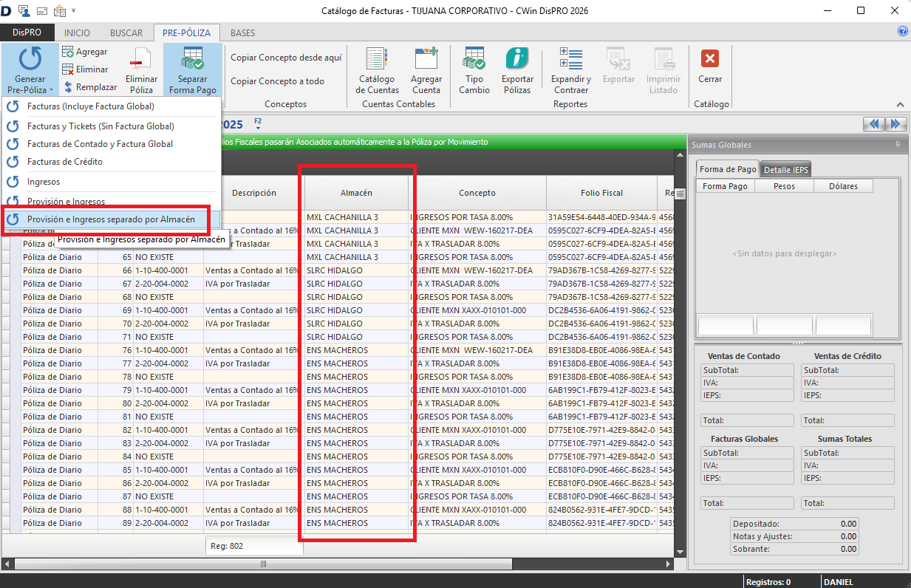Select Expandir y Contraer
911x588 pixels.
(x=570, y=70)
